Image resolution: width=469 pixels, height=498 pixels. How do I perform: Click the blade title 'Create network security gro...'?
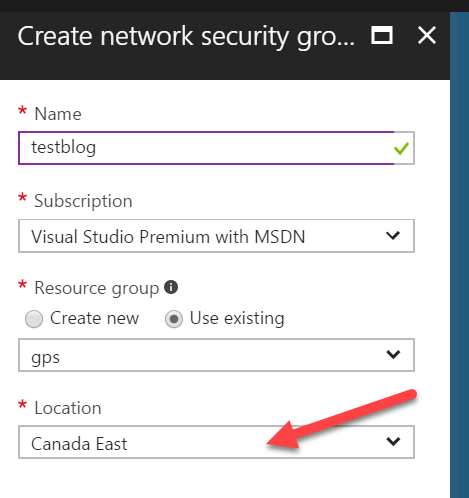(x=186, y=37)
